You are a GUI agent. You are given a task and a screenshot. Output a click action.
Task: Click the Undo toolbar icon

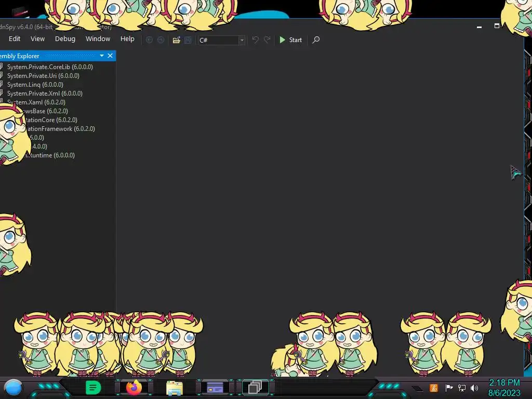coord(256,40)
